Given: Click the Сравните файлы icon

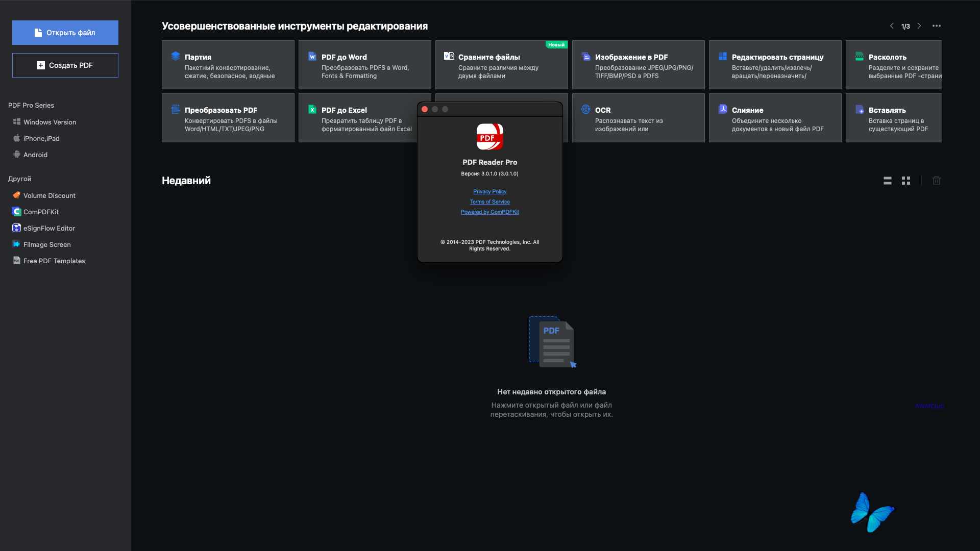Looking at the screenshot, I should (x=449, y=56).
